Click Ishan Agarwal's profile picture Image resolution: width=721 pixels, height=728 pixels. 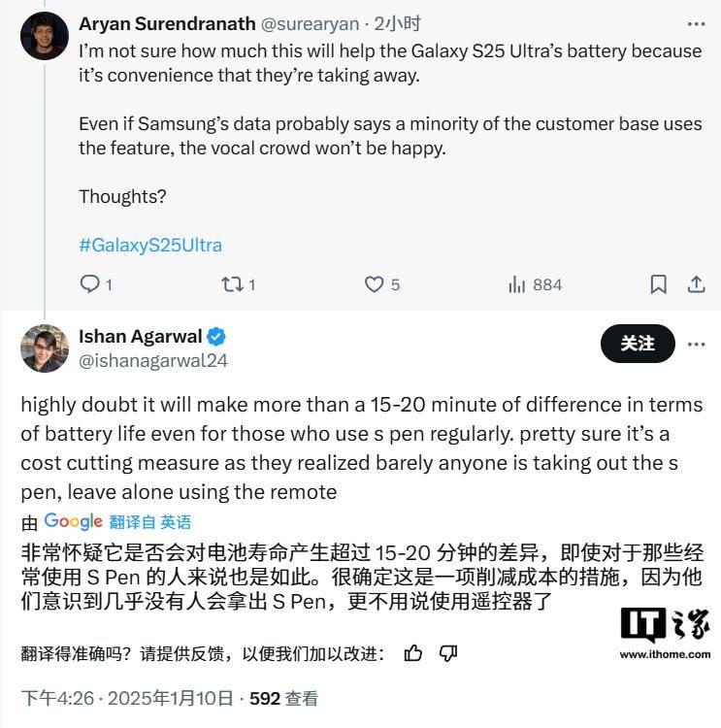[x=45, y=348]
